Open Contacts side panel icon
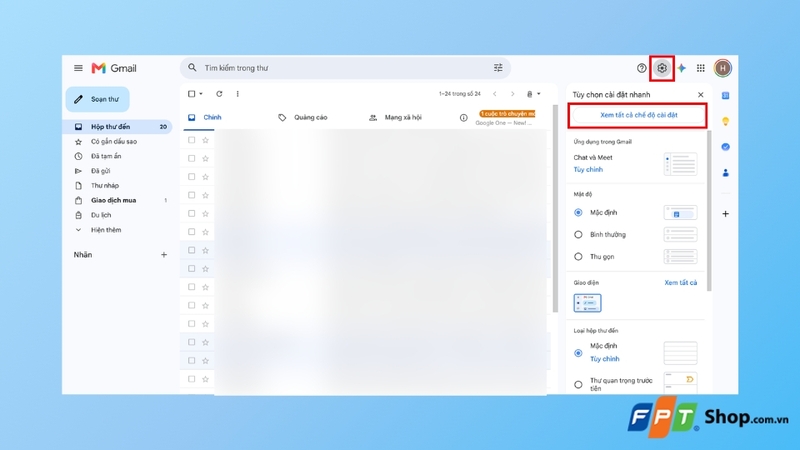The image size is (800, 450). click(726, 173)
